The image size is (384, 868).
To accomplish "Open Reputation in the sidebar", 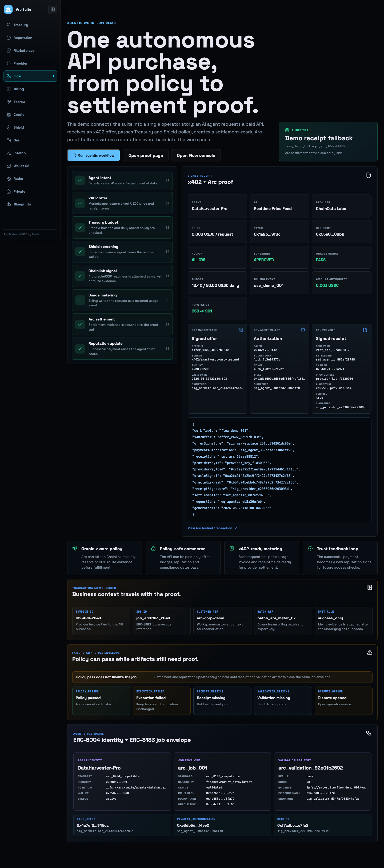I will [x=30, y=38].
